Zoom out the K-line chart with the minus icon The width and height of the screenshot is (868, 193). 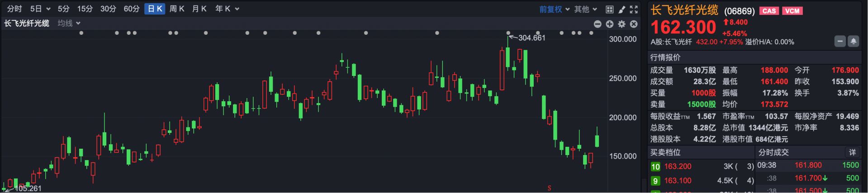tap(598, 24)
